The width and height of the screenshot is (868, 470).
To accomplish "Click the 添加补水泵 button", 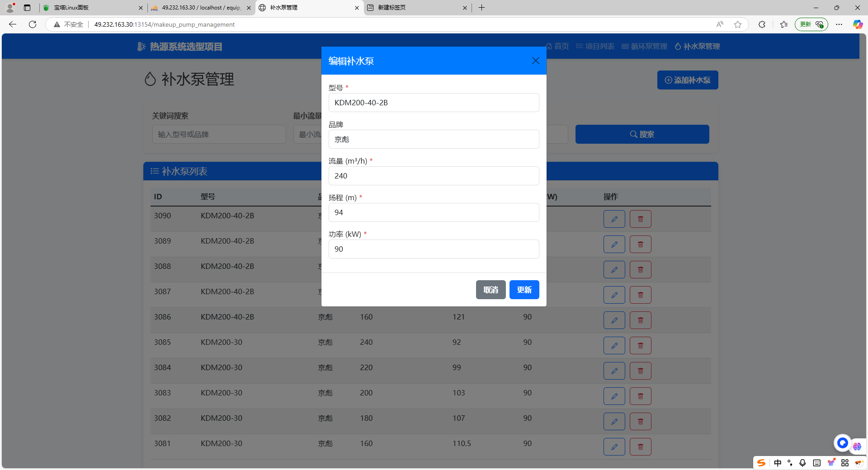I will click(687, 80).
